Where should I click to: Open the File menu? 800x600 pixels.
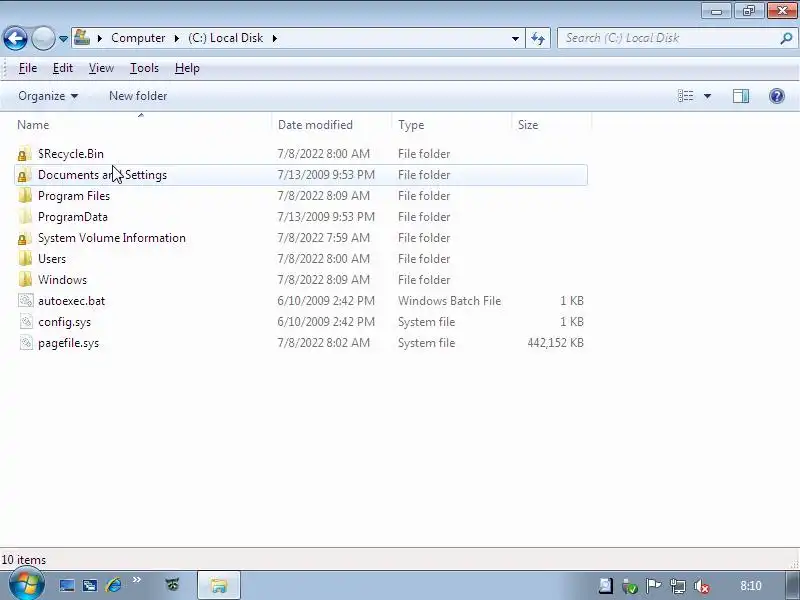[x=28, y=68]
